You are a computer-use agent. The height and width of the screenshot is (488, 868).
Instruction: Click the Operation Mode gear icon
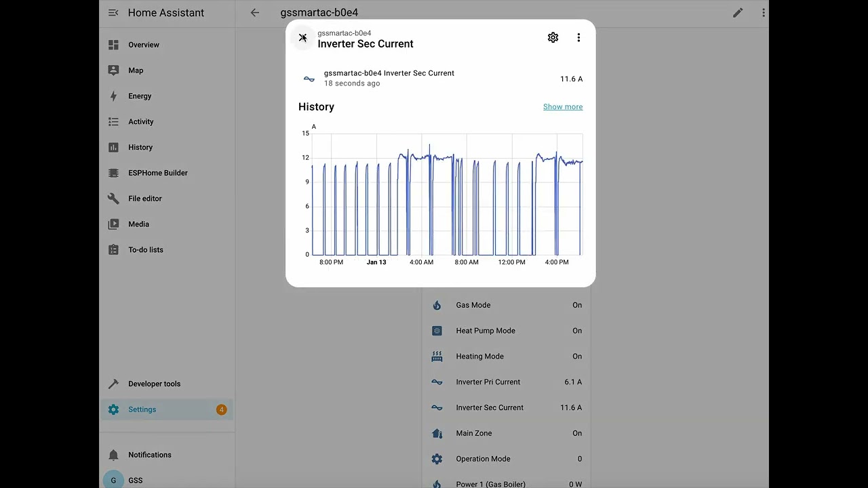437,459
